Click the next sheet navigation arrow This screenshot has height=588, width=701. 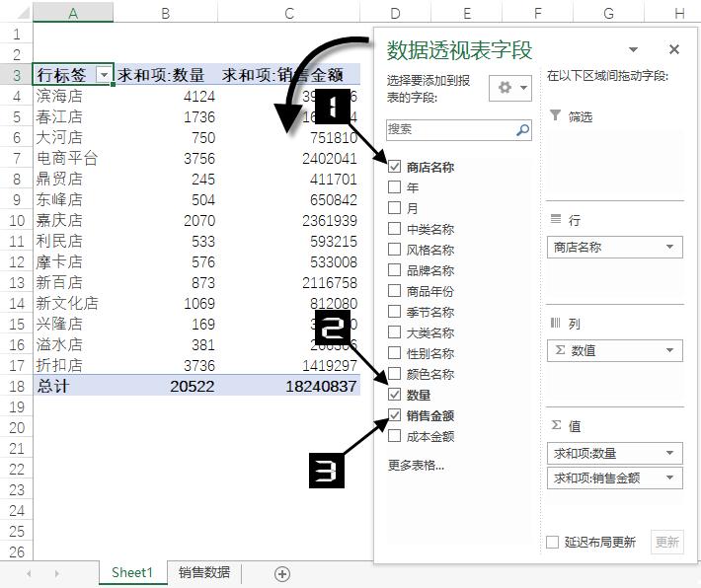tap(57, 574)
